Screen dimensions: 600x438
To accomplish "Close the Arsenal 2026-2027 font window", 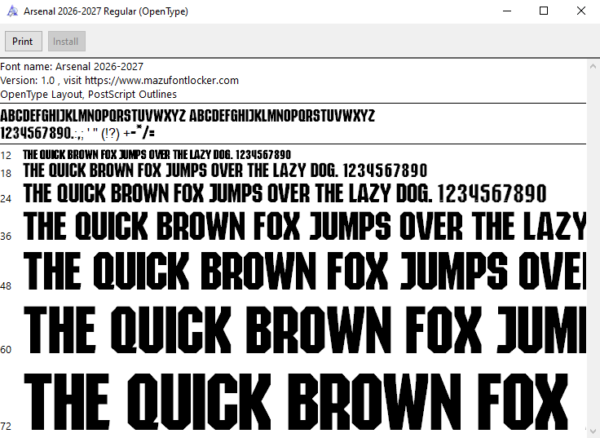I will [581, 11].
